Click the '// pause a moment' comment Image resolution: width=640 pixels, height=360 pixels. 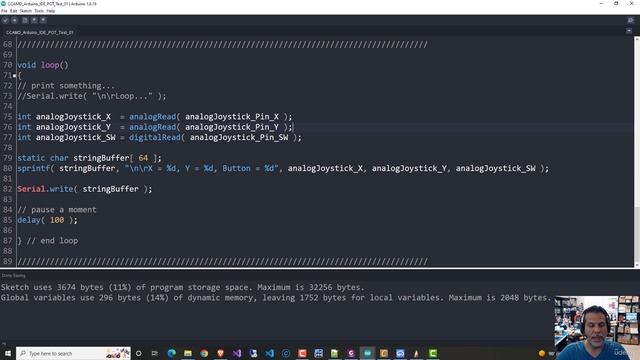[57, 210]
